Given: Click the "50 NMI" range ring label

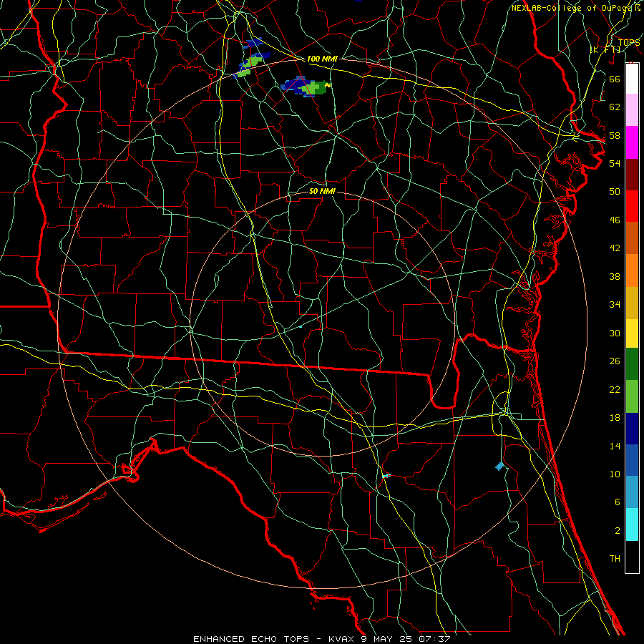Looking at the screenshot, I should coord(322,191).
